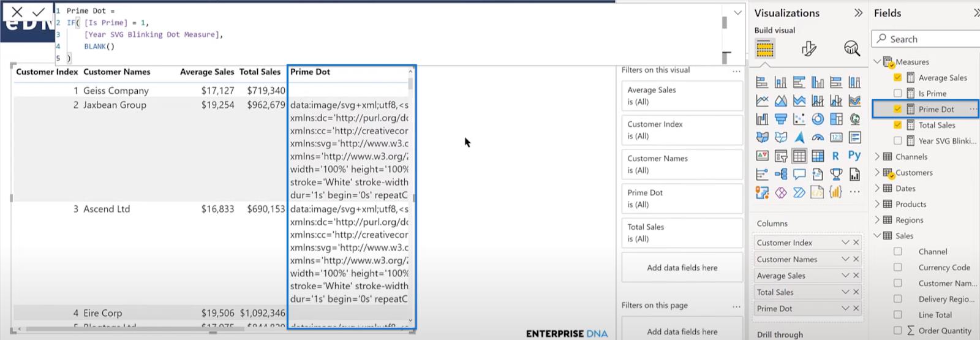The image size is (980, 340).
Task: Remove Total Sales from Columns
Action: point(856,292)
